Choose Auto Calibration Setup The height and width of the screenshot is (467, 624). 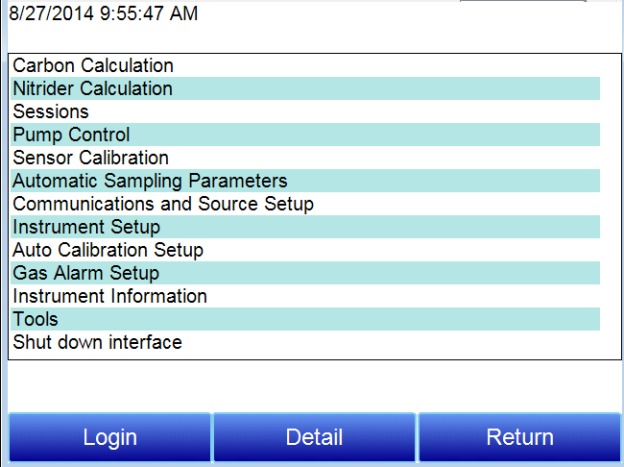108,250
